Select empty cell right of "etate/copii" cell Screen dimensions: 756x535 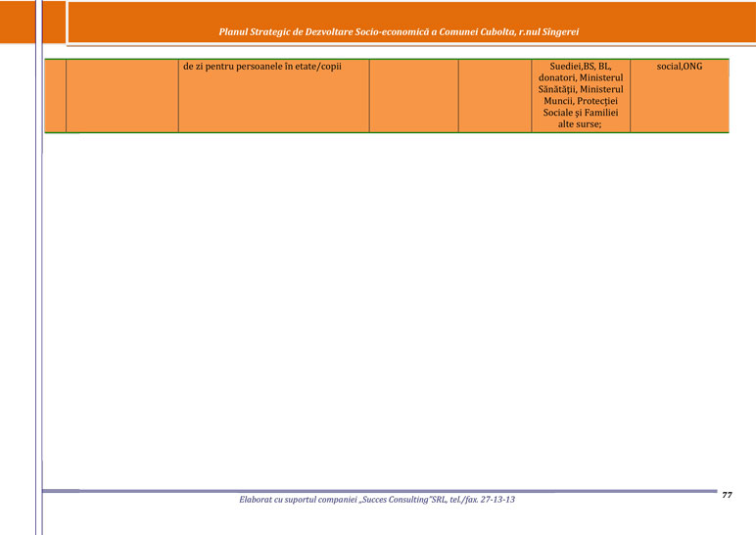(413, 95)
